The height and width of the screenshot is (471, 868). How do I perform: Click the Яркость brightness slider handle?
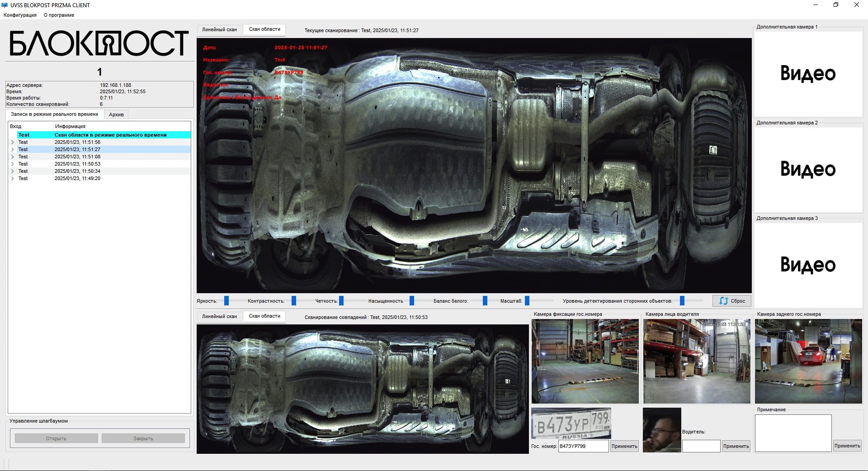click(226, 301)
